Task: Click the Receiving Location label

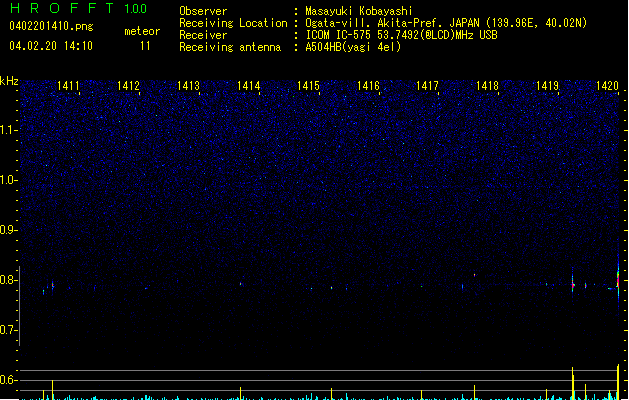Action: (x=233, y=23)
